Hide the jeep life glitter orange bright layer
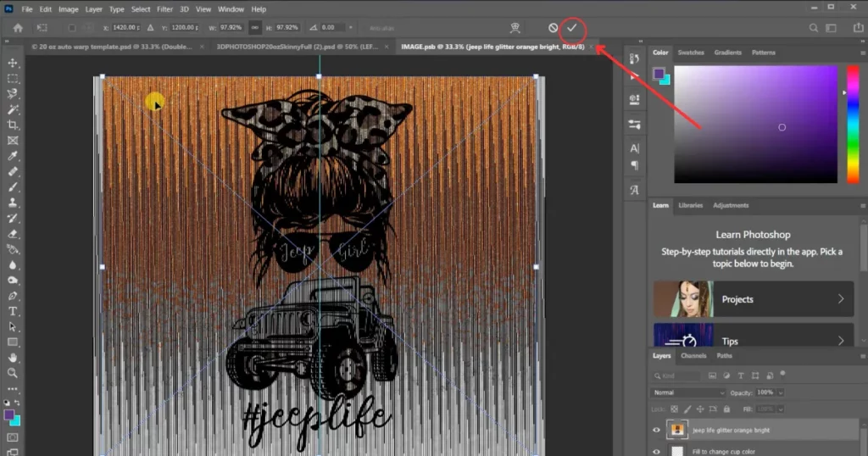 [657, 430]
